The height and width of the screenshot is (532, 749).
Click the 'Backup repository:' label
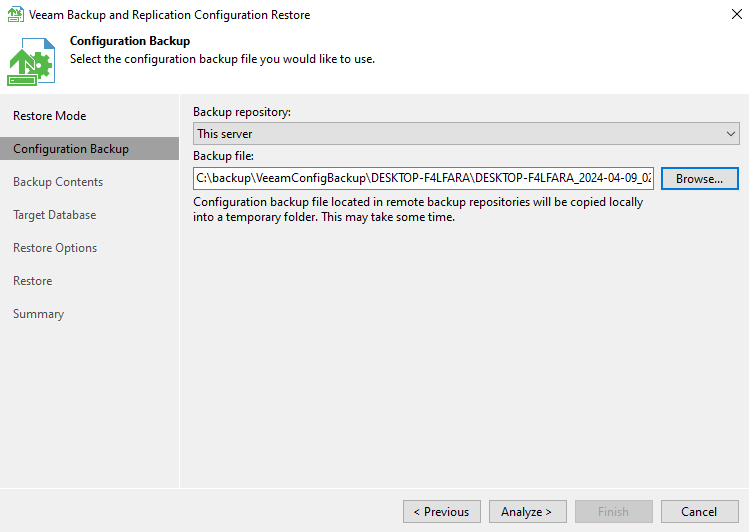point(242,112)
